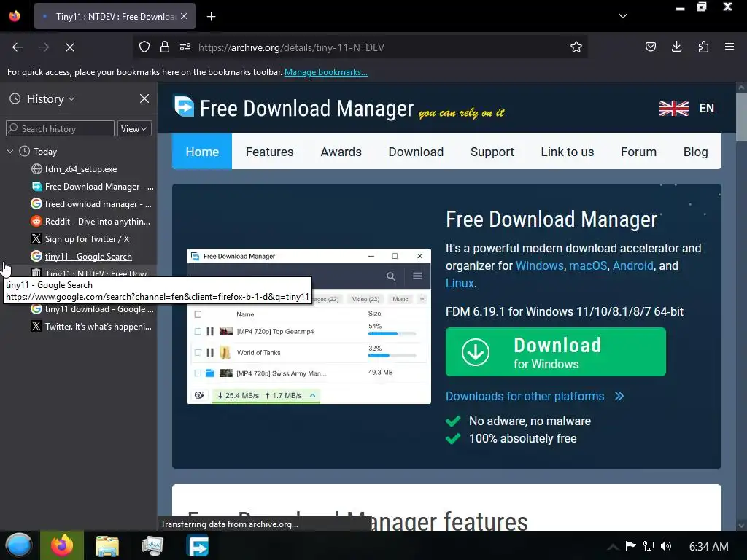Close the Tiny11 NTDEV tab
Image resolution: width=747 pixels, height=560 pixels.
point(184,16)
